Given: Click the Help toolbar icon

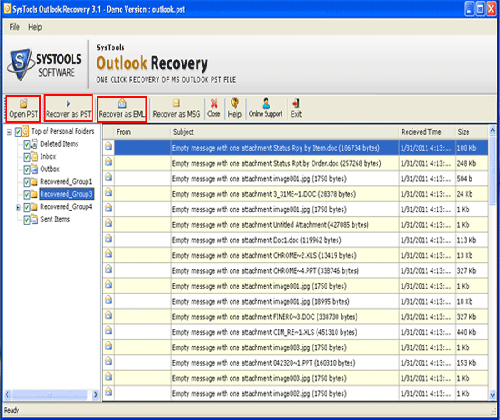Looking at the screenshot, I should coord(235,103).
